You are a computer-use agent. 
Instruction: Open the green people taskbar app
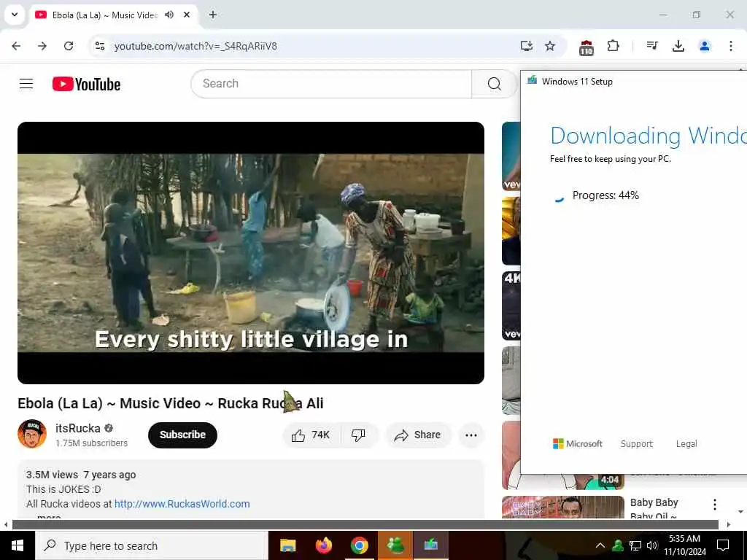(x=395, y=545)
